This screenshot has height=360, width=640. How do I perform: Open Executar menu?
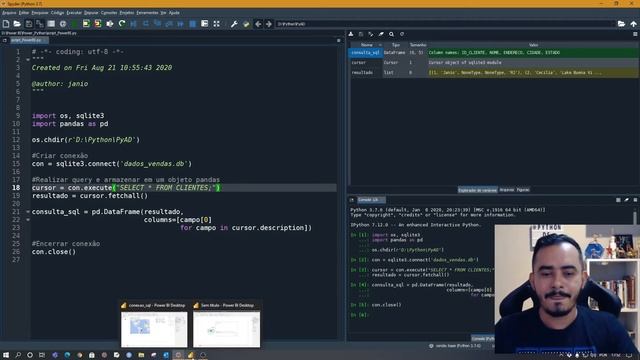pos(74,13)
